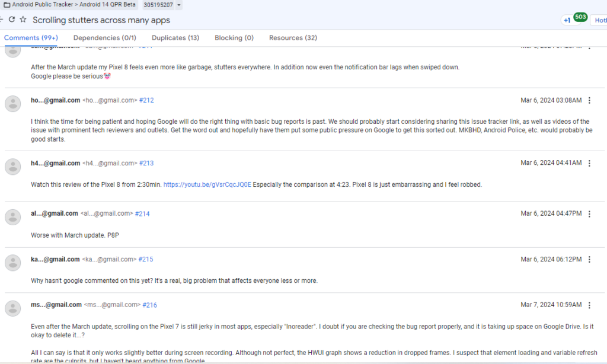
Task: Click the reload issue icon
Action: click(12, 20)
